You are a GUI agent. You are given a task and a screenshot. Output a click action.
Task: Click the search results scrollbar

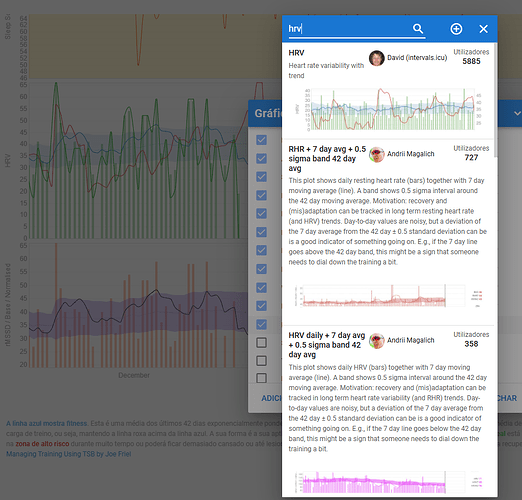click(x=496, y=100)
